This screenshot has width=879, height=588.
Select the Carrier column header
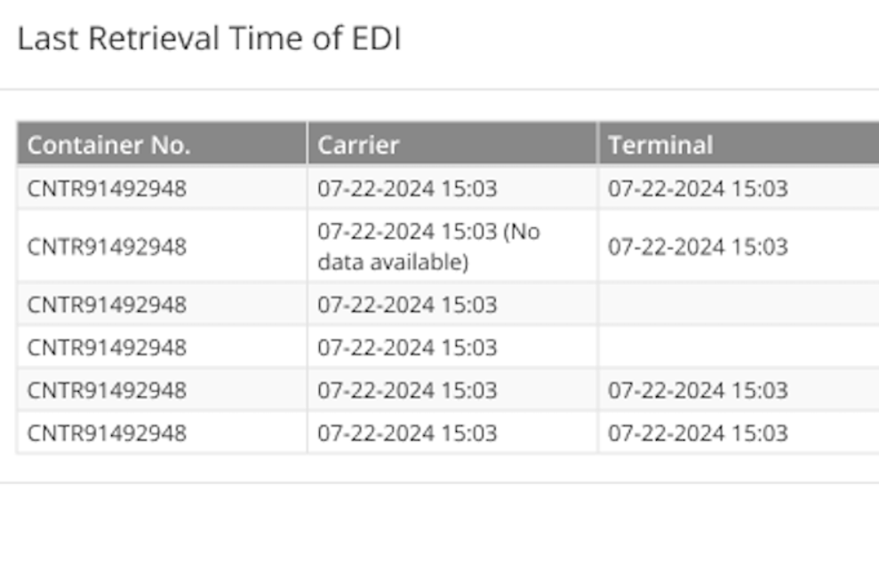359,145
